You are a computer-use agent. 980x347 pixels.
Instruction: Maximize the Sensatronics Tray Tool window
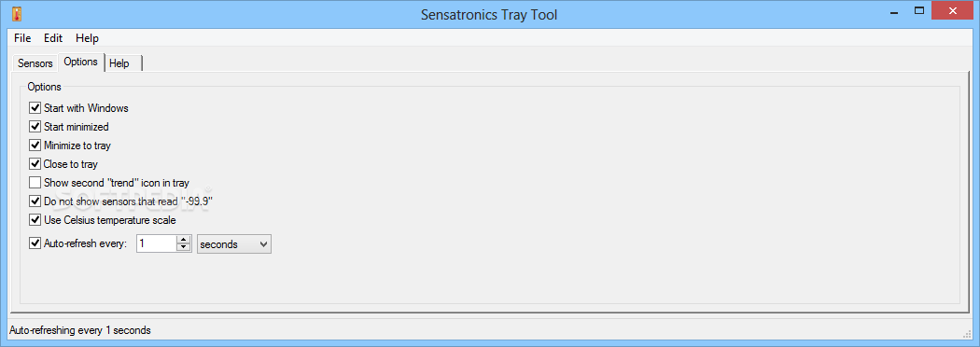918,10
